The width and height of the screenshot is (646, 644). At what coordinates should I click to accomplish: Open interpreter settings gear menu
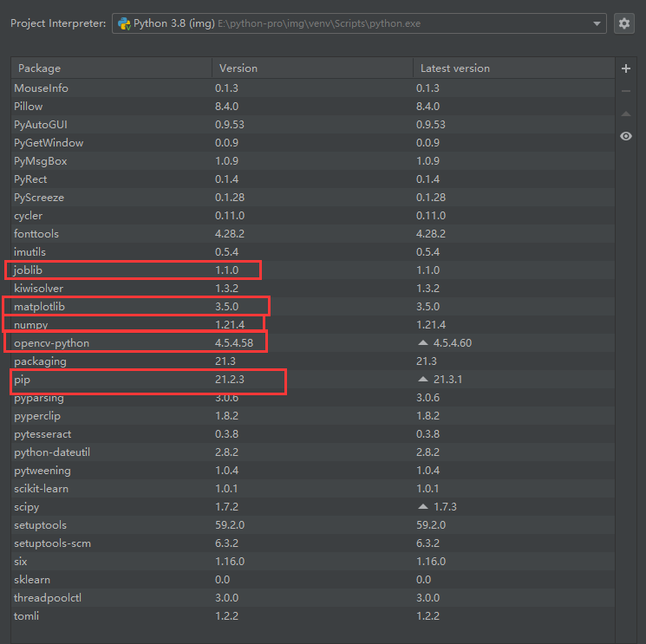tap(623, 23)
